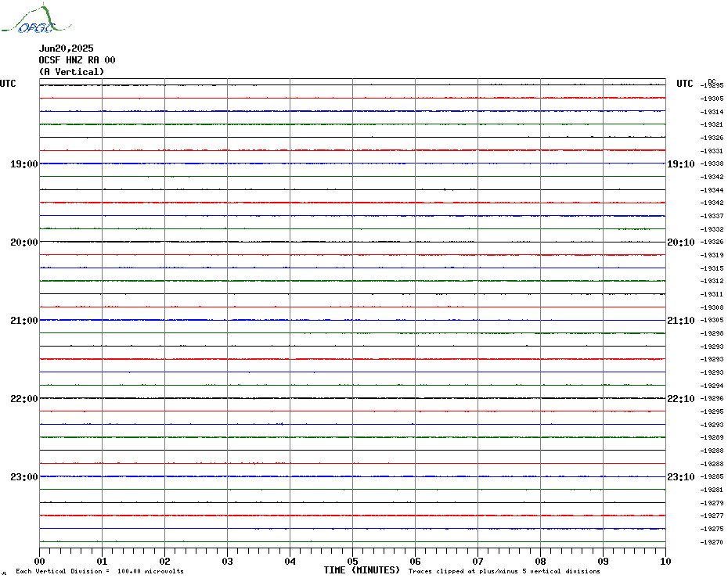Click the 07 minute axis label
Screen dimensions: 728x582
click(478, 561)
